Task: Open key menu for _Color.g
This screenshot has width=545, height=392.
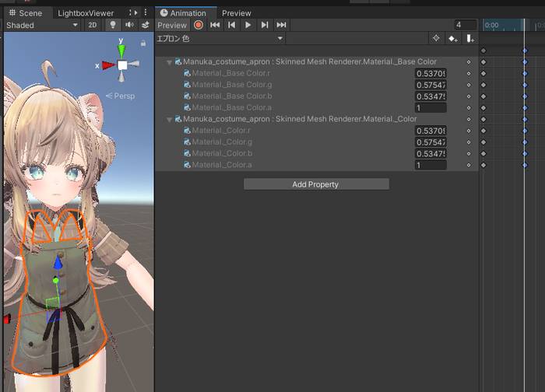Action: tap(469, 142)
